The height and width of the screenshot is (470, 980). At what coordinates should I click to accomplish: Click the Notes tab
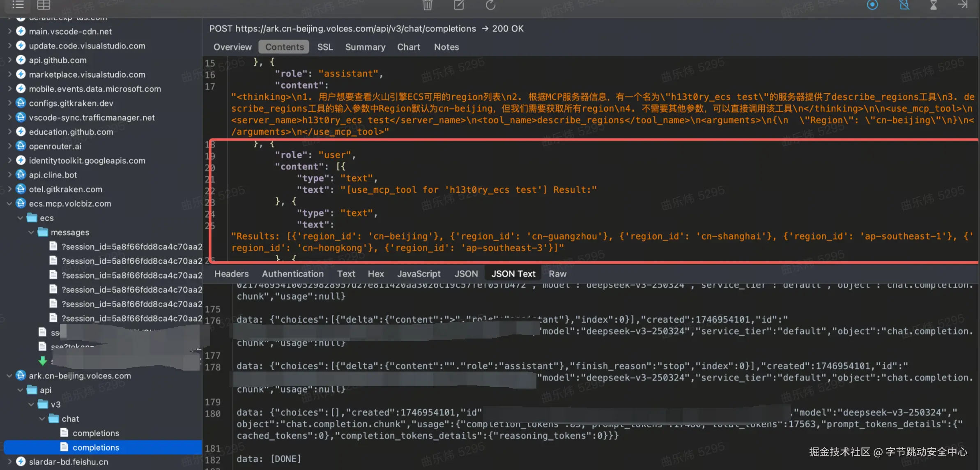pos(446,47)
